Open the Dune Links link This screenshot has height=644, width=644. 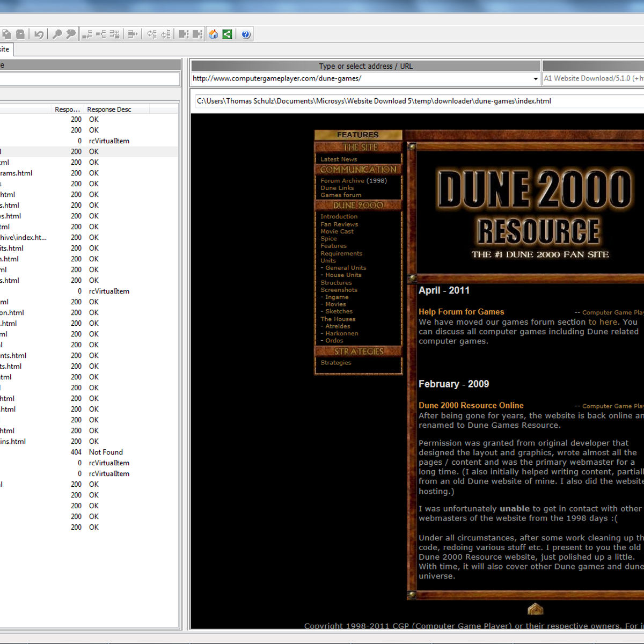click(x=337, y=188)
